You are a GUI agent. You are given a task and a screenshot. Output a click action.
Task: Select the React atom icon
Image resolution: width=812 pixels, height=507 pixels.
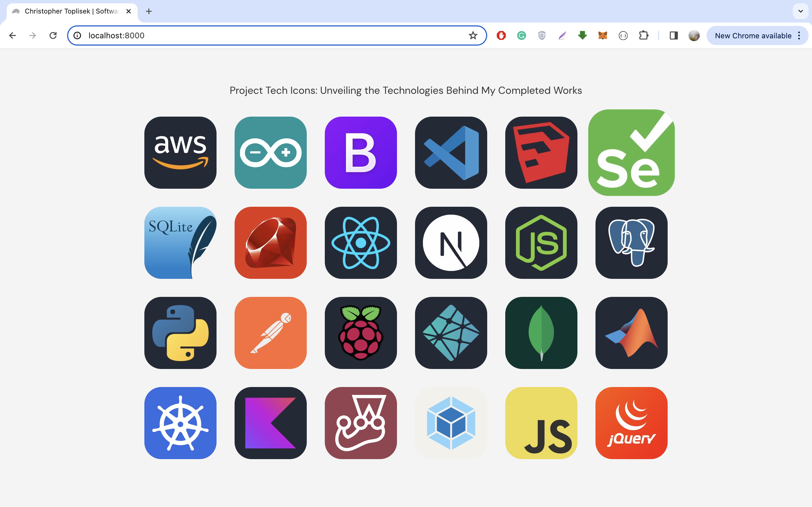tap(361, 243)
